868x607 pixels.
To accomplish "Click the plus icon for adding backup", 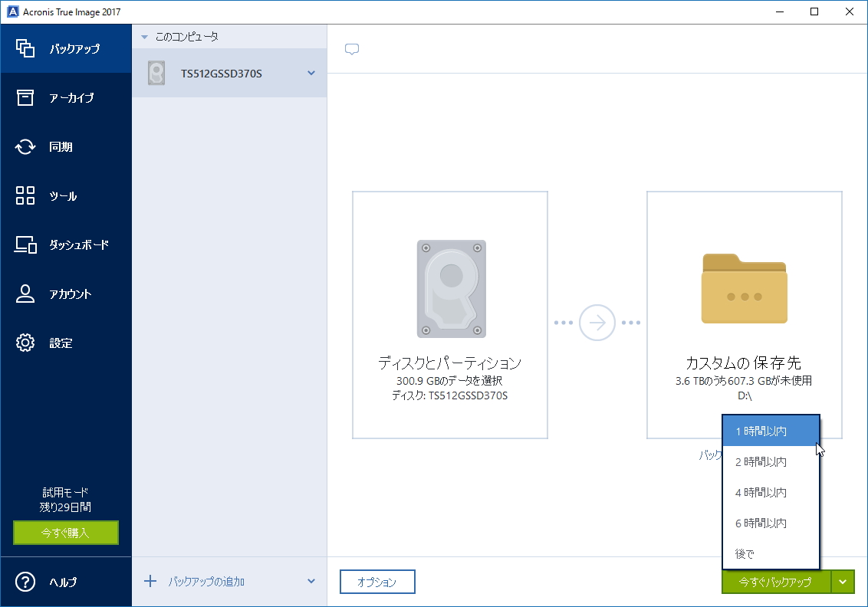I will [x=150, y=582].
